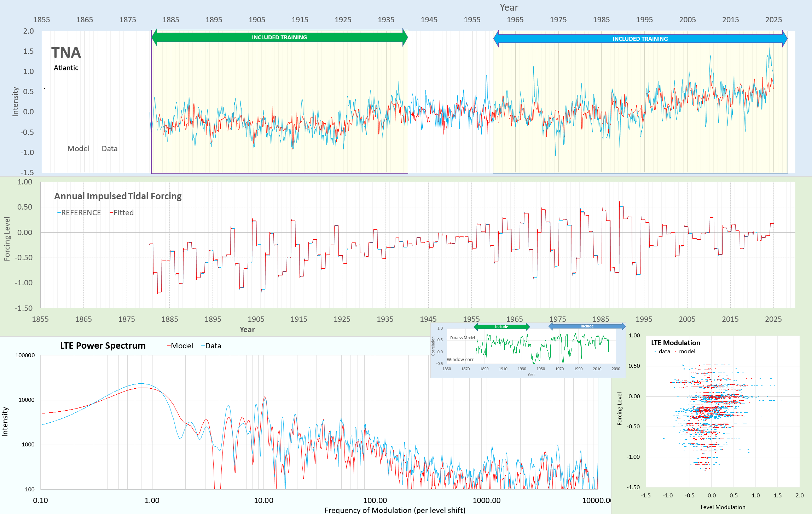Select Data legend in power spectrum chart
This screenshot has height=514, width=812.
213,346
